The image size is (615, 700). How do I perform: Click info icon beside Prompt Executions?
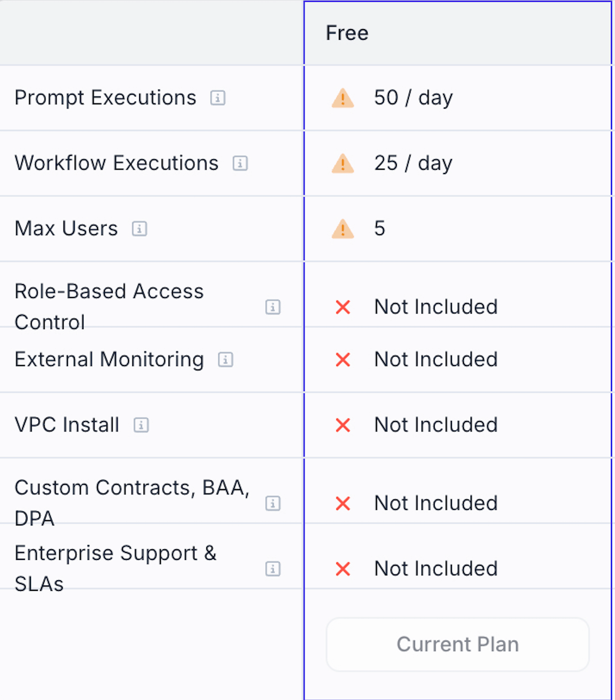click(x=217, y=98)
